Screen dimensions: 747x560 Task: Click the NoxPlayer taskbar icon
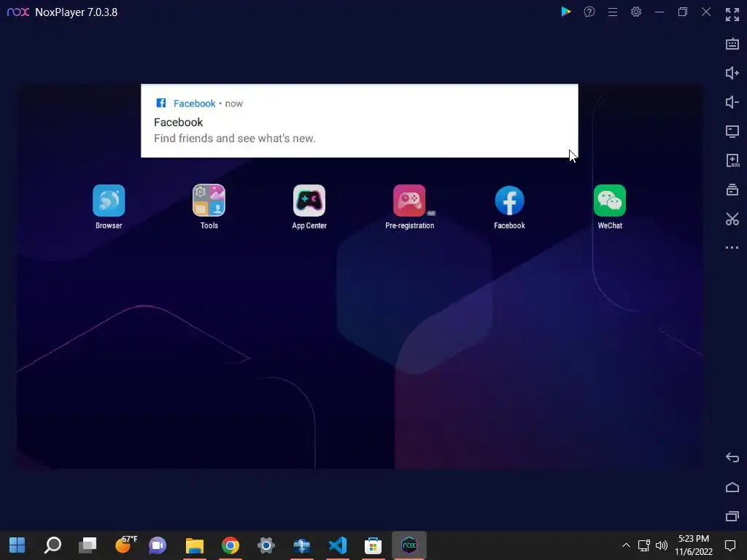pos(409,545)
